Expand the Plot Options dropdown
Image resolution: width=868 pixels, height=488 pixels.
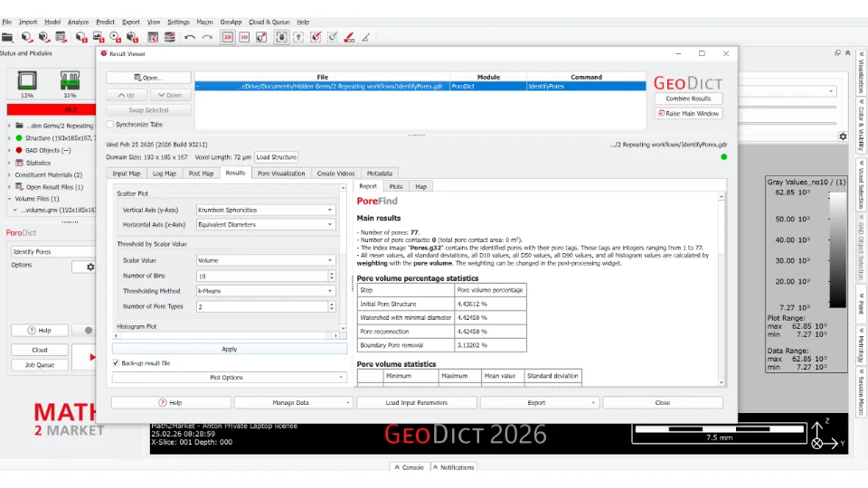[229, 378]
